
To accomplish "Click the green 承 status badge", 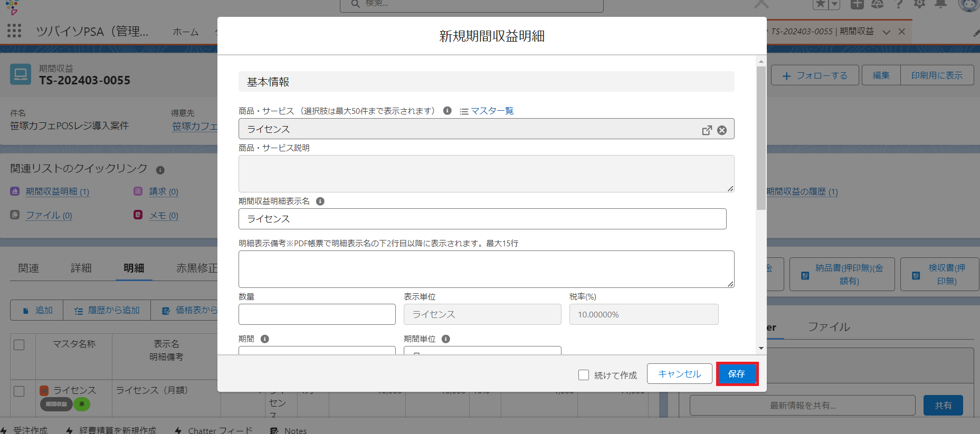I will coord(81,404).
